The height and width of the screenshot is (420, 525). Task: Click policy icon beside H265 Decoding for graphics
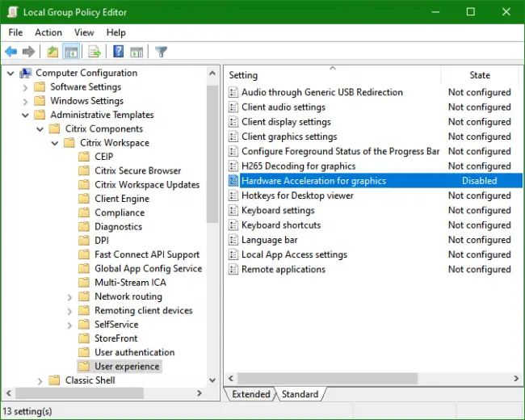click(233, 166)
